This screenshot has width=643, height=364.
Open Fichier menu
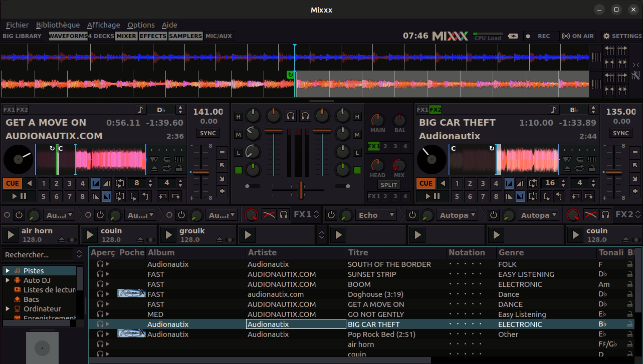coord(17,25)
